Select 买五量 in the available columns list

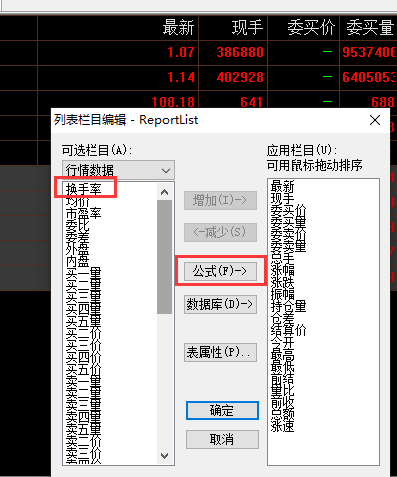point(84,321)
